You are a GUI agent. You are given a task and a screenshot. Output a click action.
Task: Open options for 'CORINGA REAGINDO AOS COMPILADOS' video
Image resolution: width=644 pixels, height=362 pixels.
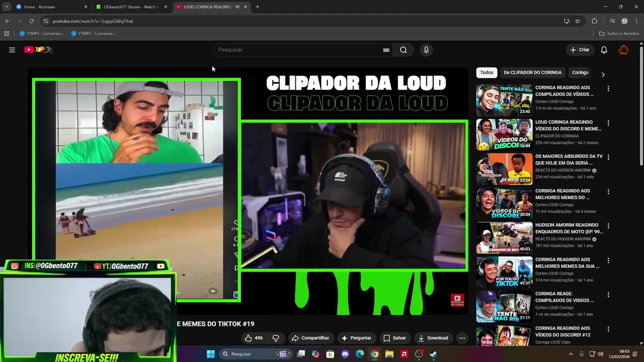click(608, 88)
